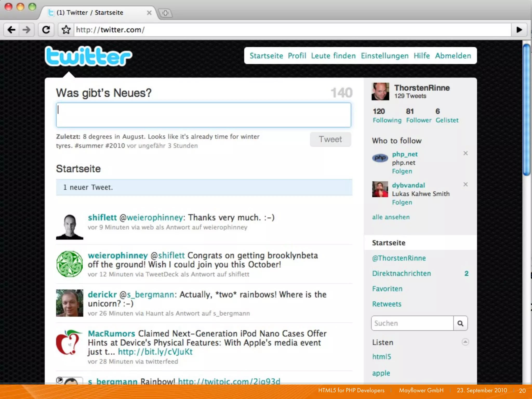The width and height of the screenshot is (532, 399).
Task: Show the 1 neuer Tweet bar
Action: pos(204,187)
